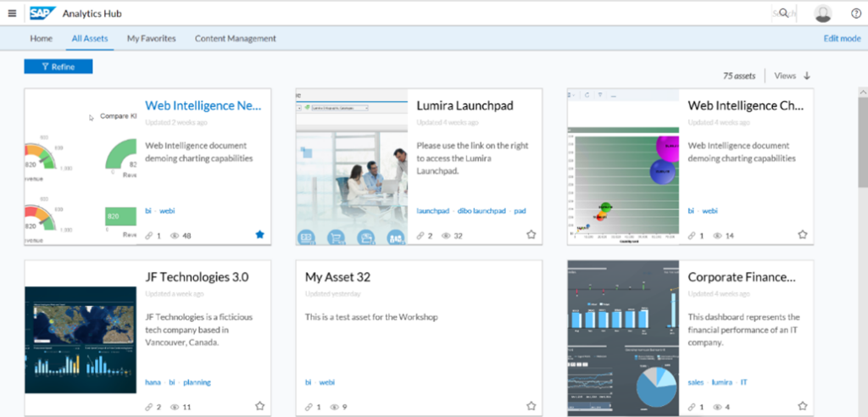Go to the Home tab
This screenshot has height=417, width=868.
[42, 39]
